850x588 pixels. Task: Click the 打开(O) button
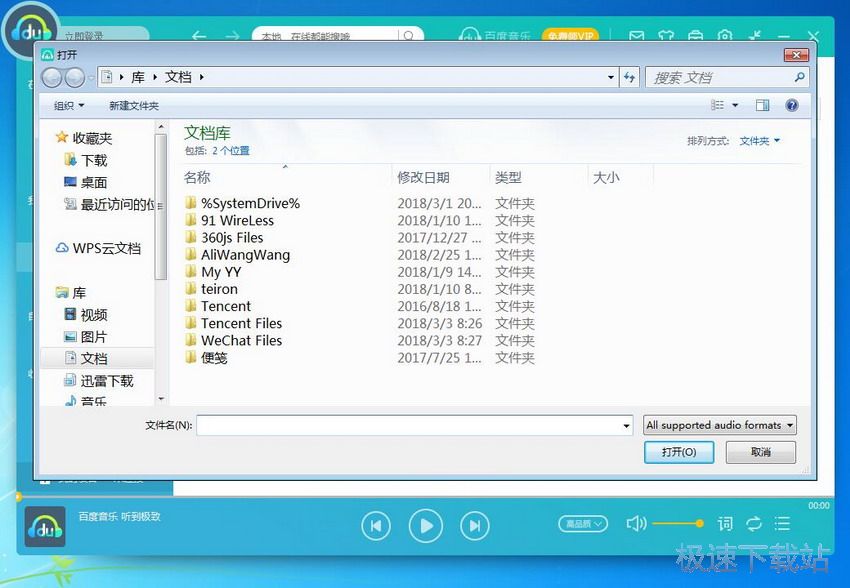[x=679, y=452]
